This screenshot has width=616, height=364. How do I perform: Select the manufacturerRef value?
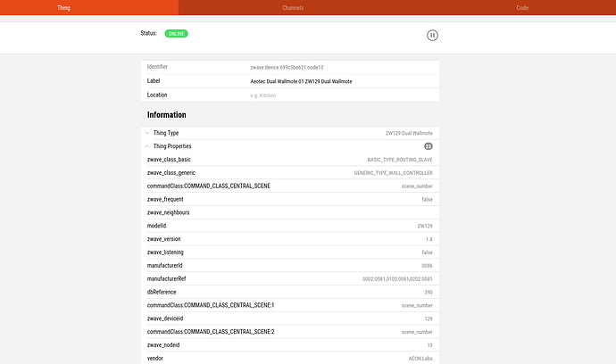(397, 279)
